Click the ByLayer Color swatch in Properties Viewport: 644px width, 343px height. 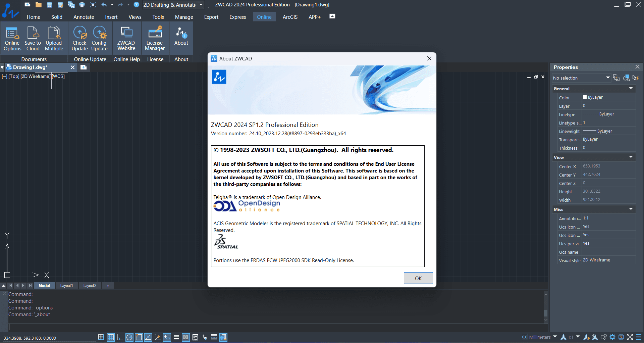point(585,97)
